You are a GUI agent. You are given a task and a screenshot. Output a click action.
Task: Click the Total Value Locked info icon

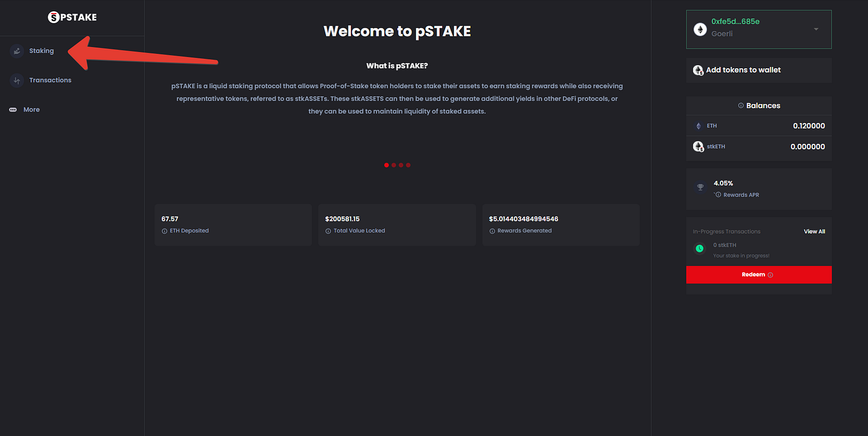pyautogui.click(x=328, y=231)
